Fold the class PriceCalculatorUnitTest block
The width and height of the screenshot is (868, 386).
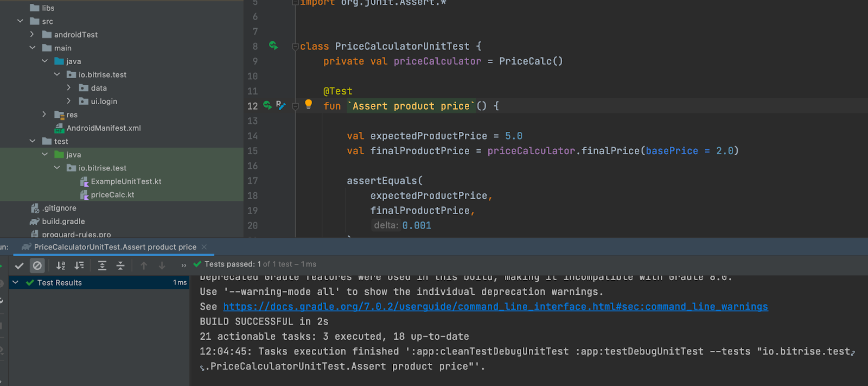point(295,47)
